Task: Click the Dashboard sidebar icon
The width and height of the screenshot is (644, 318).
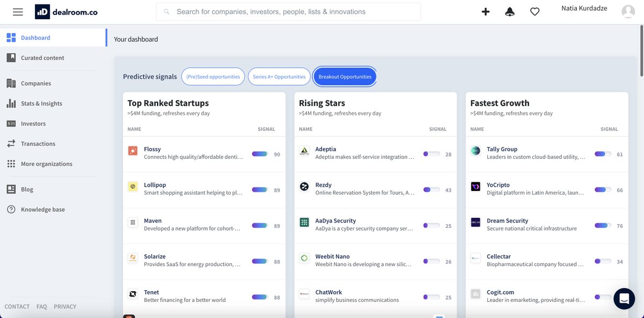Action: click(11, 38)
